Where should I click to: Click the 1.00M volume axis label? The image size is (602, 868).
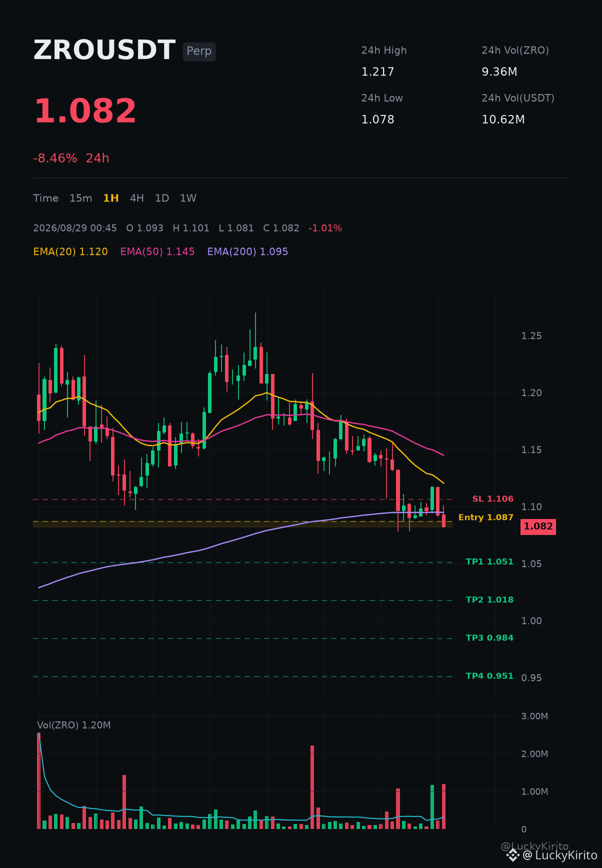coord(534,792)
